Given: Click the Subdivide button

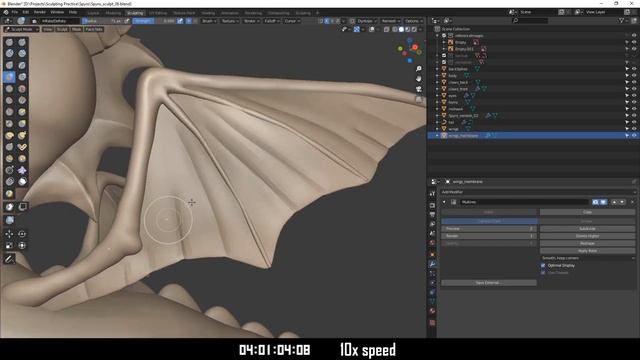Looking at the screenshot, I should click(x=587, y=229).
